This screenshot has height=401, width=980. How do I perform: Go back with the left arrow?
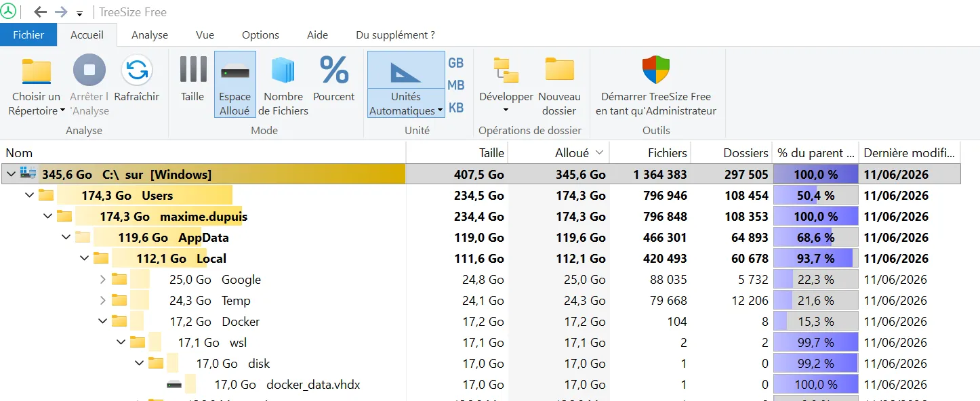[x=40, y=12]
